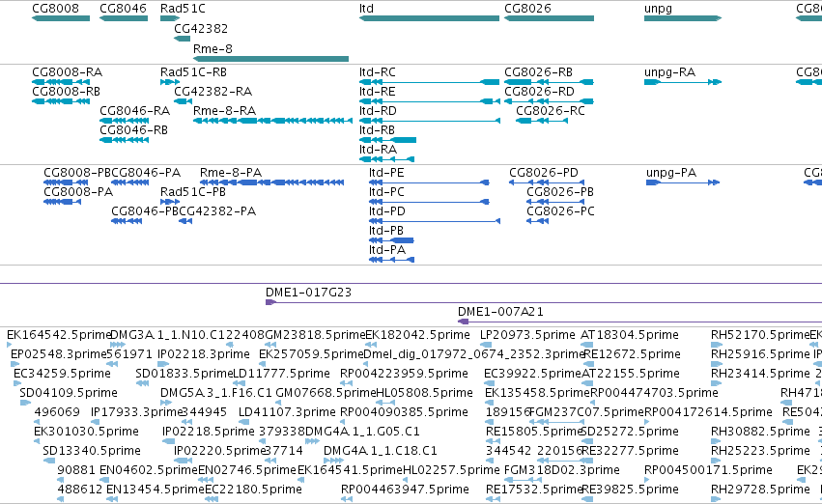Open the CG8008-RA transcript label
Viewport: 822px width, 504px height.
point(67,71)
